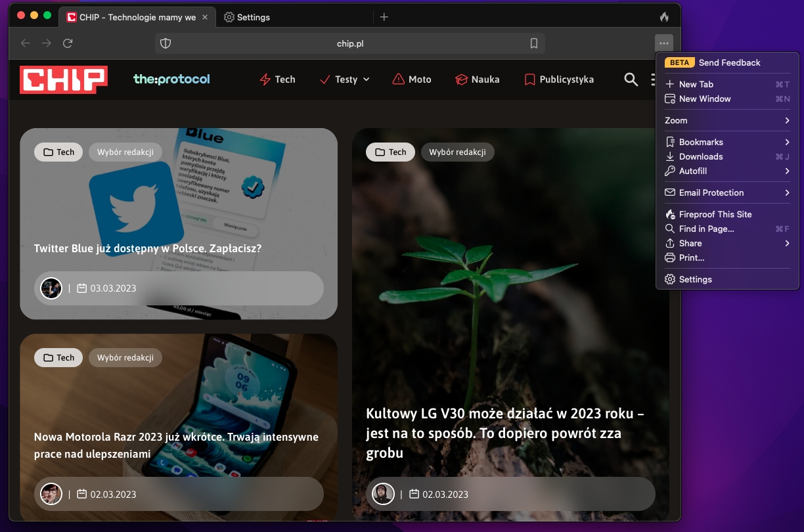This screenshot has height=532, width=804.
Task: Open a new tab with plus icon
Action: click(x=384, y=17)
